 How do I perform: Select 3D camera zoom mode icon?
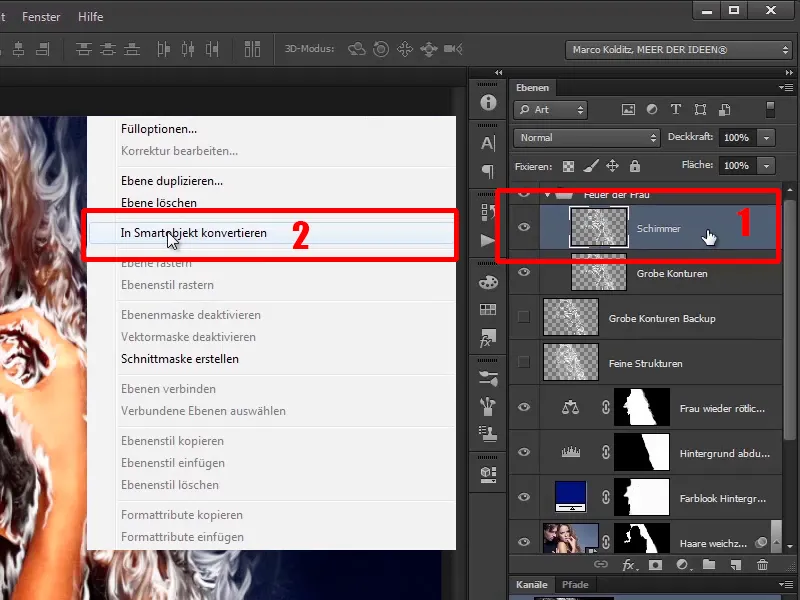pyautogui.click(x=453, y=49)
